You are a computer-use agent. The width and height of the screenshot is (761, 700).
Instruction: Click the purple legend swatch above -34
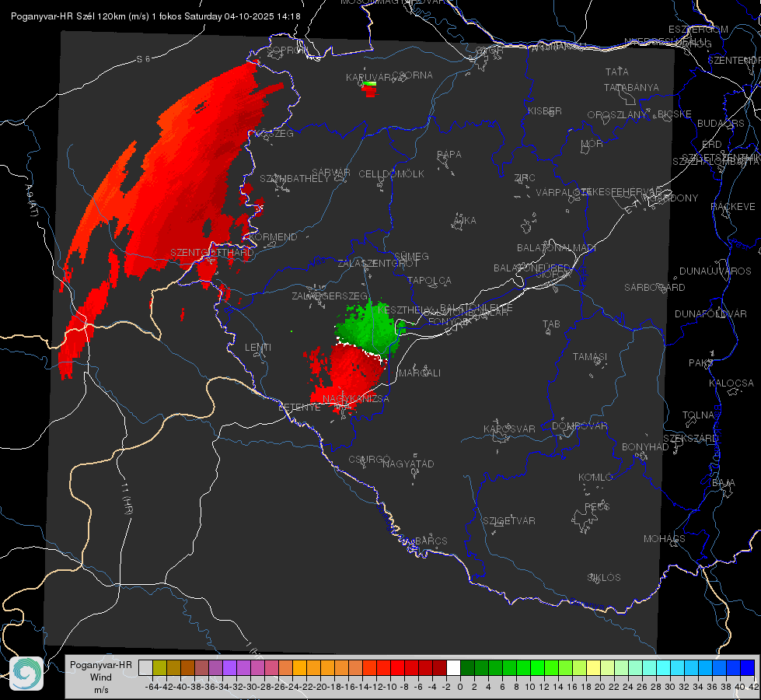click(229, 668)
